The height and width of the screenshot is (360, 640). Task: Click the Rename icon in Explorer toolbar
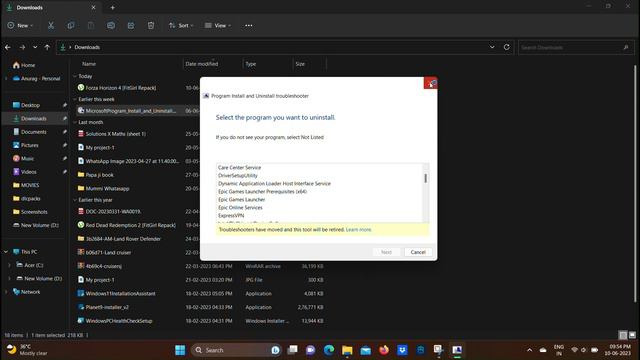pos(111,25)
